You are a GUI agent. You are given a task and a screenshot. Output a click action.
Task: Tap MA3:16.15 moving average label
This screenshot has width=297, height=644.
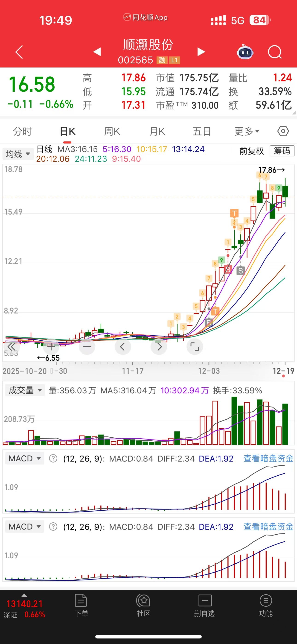[x=78, y=149]
